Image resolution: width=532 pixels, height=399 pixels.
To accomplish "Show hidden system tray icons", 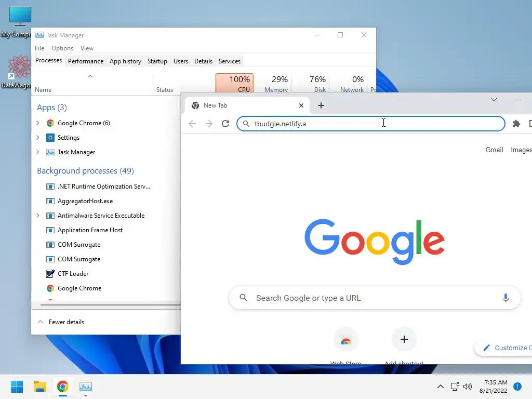I will (x=441, y=387).
